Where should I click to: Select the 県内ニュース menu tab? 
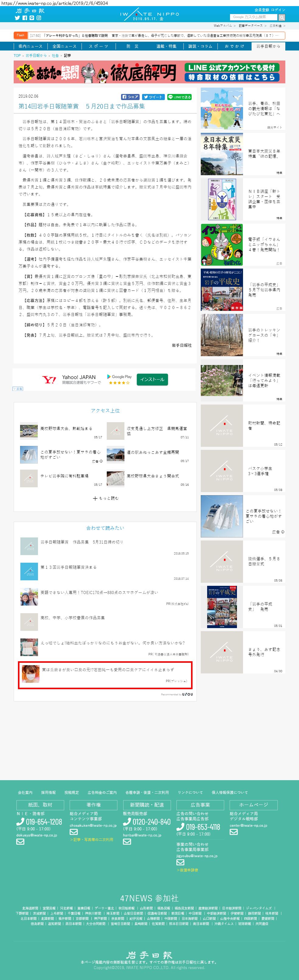(30, 46)
